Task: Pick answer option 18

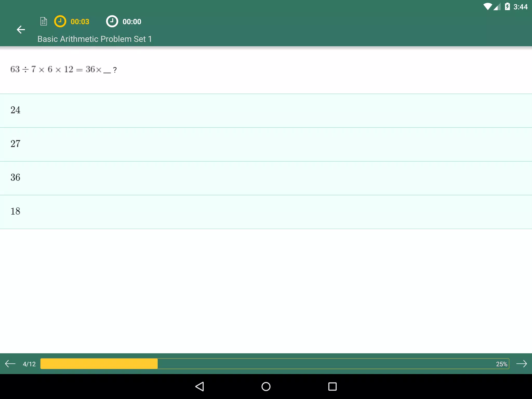Action: coord(266,212)
